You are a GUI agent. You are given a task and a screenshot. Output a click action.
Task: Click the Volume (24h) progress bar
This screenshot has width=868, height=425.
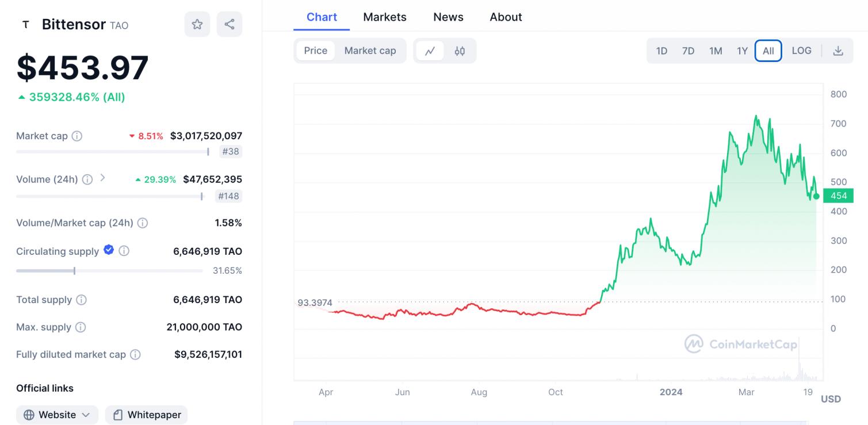coord(110,196)
